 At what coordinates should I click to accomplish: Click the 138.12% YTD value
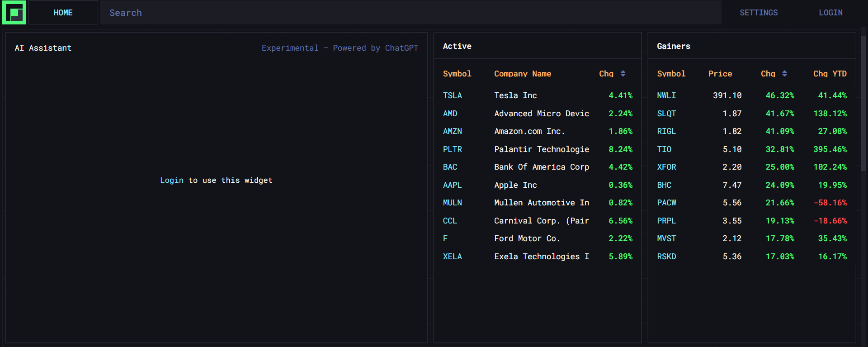(830, 114)
